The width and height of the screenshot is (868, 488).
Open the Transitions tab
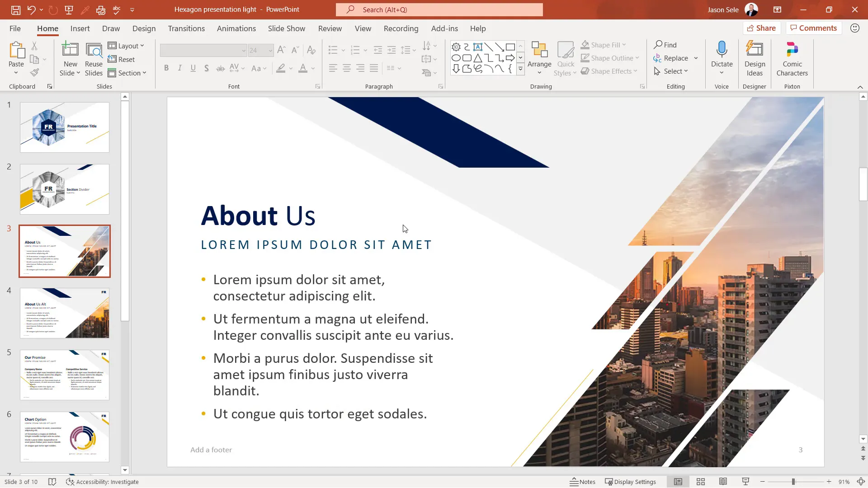click(x=186, y=28)
